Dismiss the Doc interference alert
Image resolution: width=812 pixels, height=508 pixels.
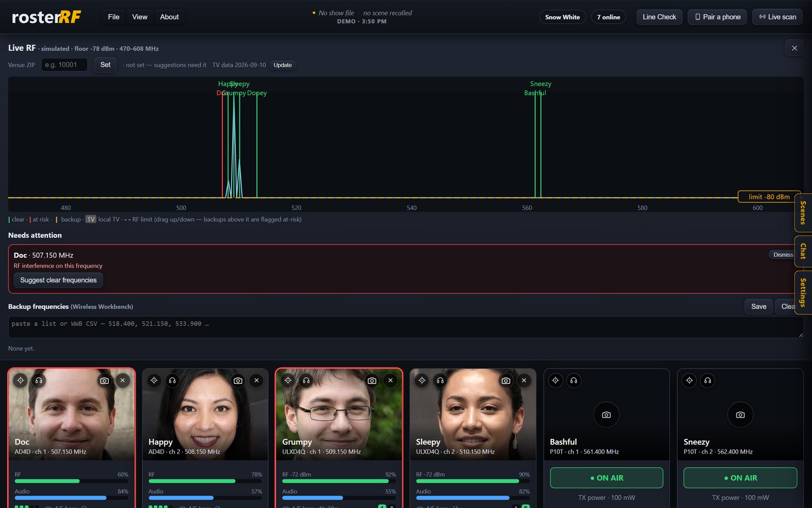(x=783, y=255)
